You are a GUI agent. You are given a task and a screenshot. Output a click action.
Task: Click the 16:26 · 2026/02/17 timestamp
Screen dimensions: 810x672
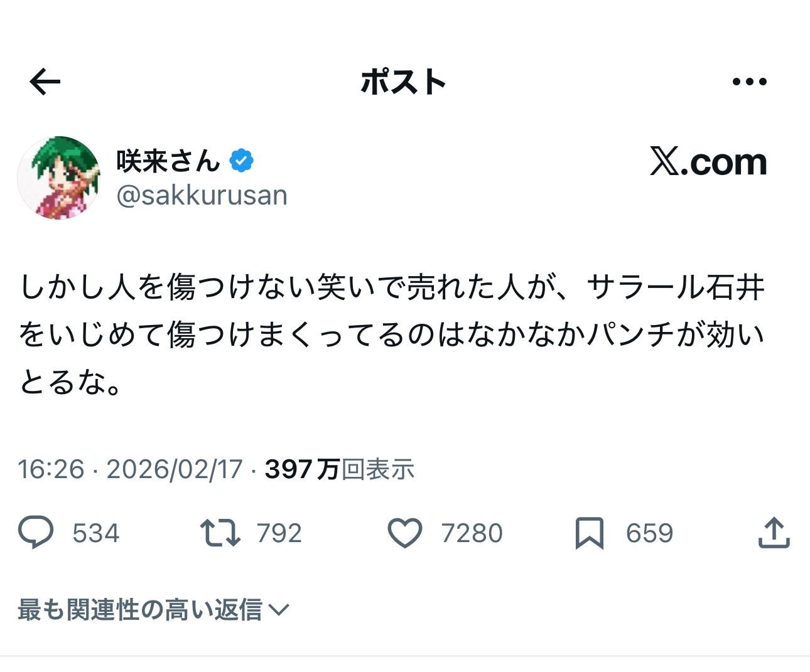coord(130,469)
